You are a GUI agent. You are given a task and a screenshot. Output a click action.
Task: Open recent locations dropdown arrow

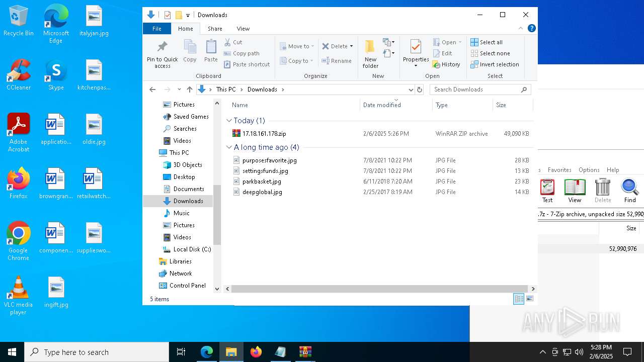pos(179,89)
